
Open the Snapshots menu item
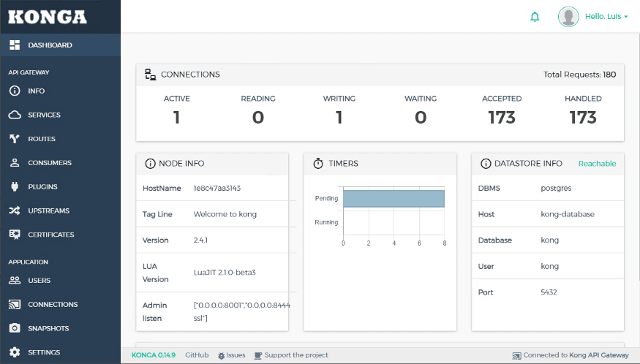coord(61,328)
